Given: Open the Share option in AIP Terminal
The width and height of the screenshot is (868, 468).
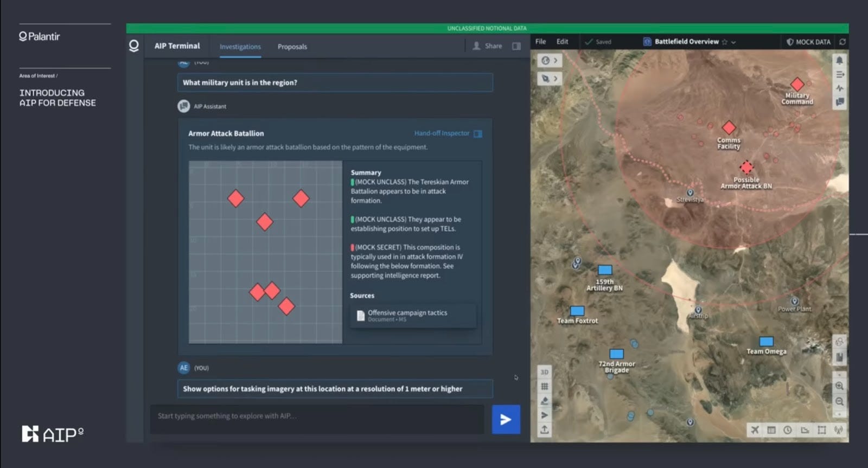Looking at the screenshot, I should click(x=487, y=46).
